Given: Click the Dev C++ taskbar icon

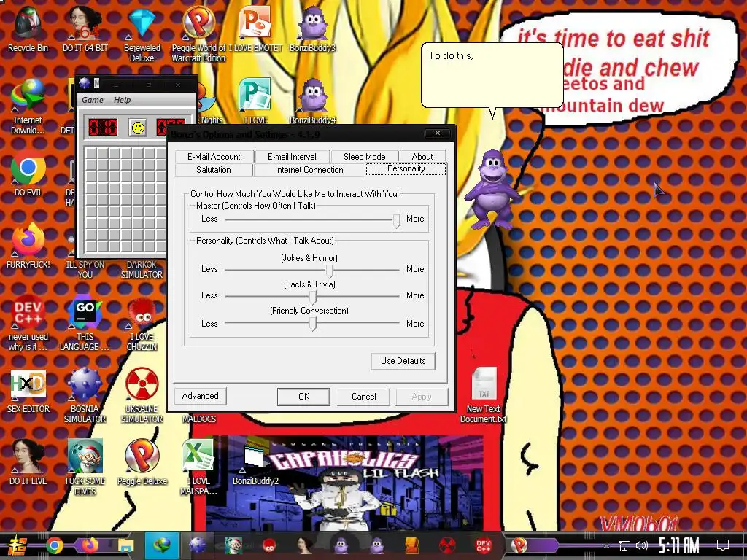Looking at the screenshot, I should click(x=483, y=545).
